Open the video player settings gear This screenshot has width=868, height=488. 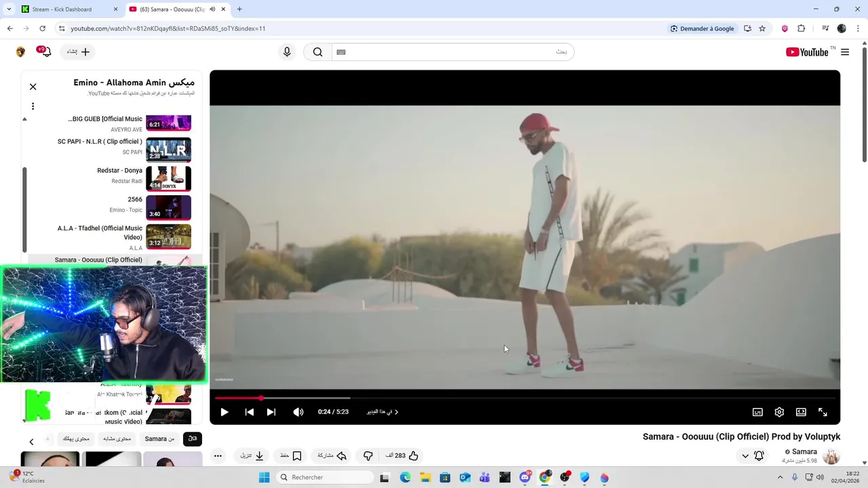tap(779, 412)
